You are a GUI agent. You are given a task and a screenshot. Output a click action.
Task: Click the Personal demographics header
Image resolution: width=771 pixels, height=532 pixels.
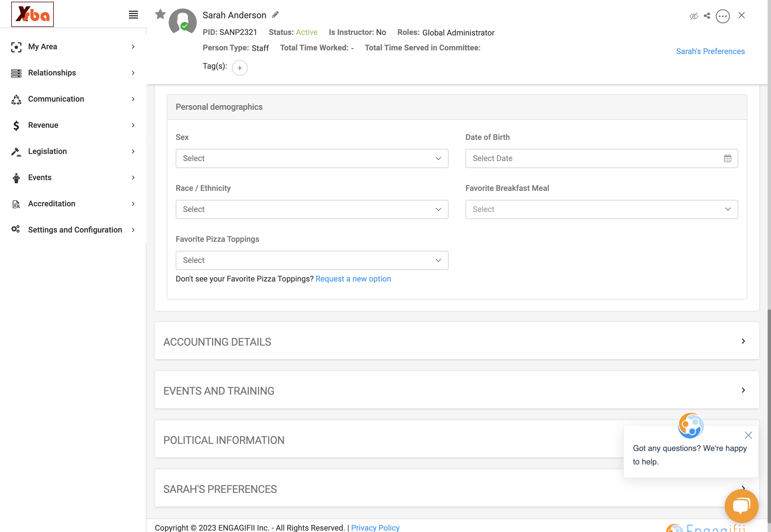[x=457, y=107]
